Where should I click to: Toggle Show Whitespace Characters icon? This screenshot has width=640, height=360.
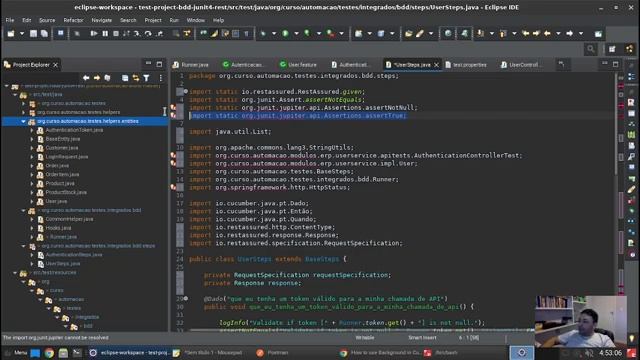(246, 33)
